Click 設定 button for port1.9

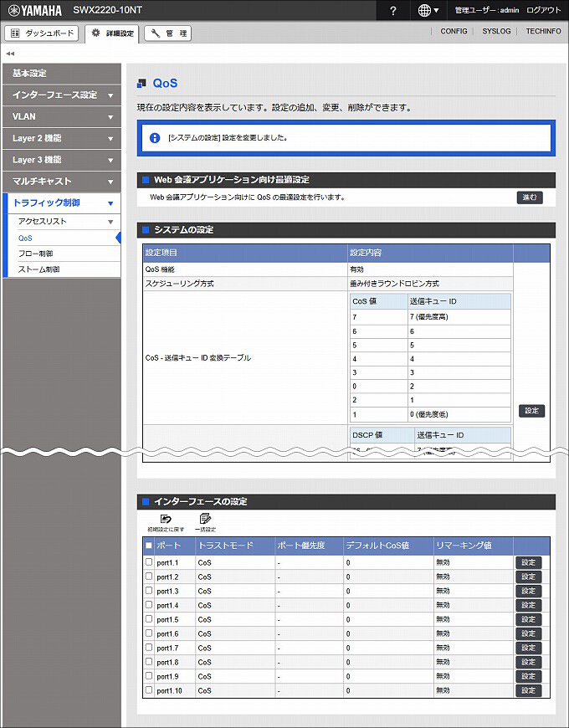coord(529,676)
